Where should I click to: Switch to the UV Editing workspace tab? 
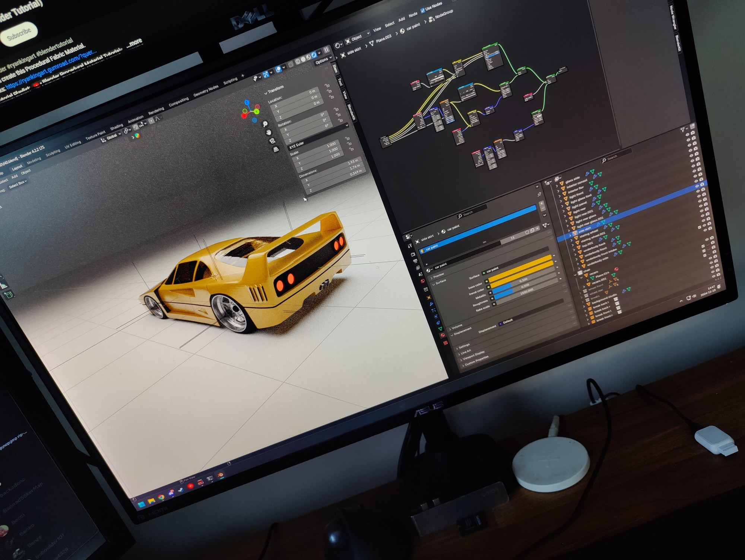(73, 144)
